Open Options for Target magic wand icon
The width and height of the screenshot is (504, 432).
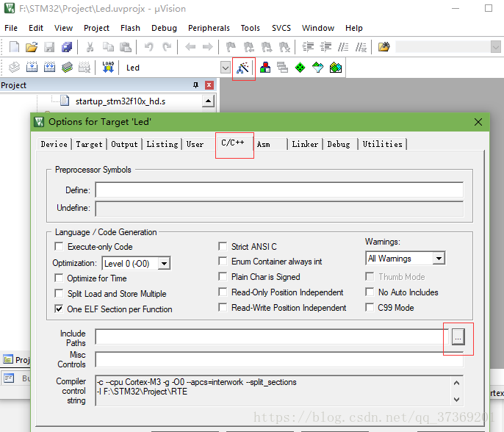point(243,68)
